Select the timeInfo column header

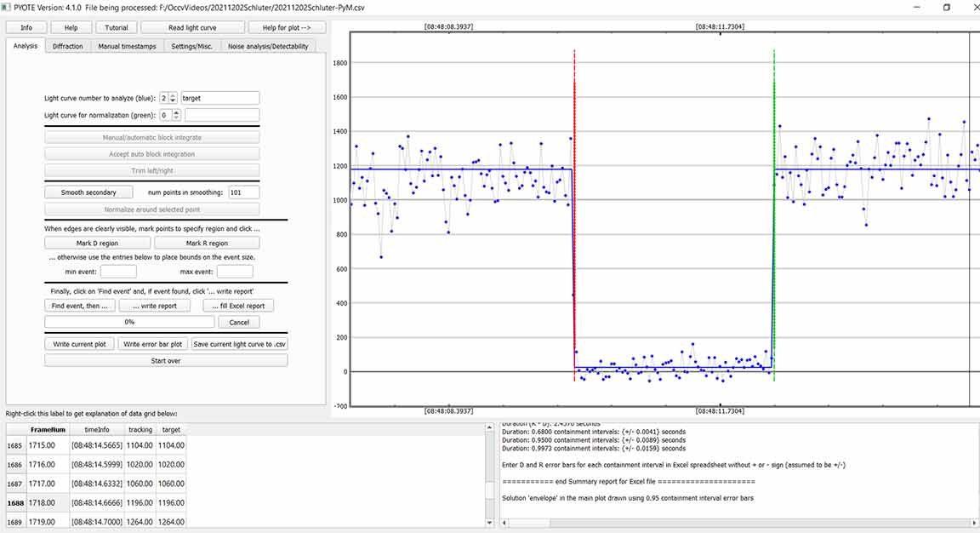tap(97, 430)
